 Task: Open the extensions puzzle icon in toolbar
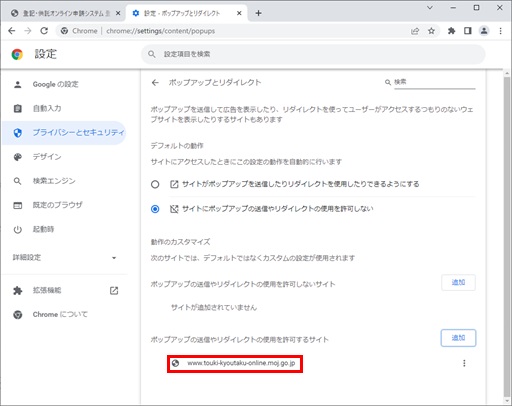click(451, 31)
